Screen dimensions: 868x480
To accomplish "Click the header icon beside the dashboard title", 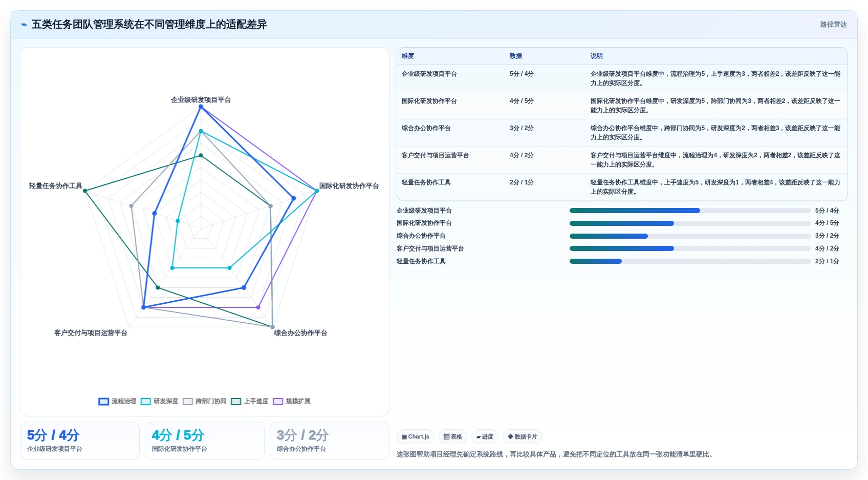I will coord(24,25).
